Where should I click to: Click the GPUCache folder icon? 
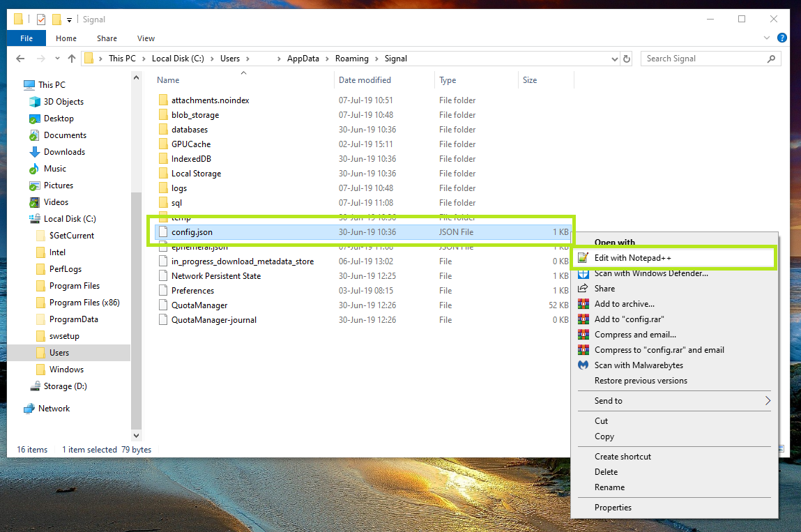point(163,144)
